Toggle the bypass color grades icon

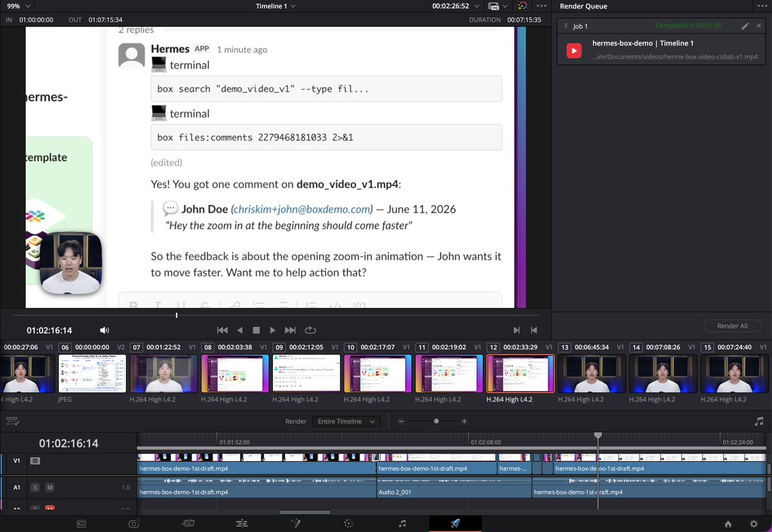[x=522, y=6]
